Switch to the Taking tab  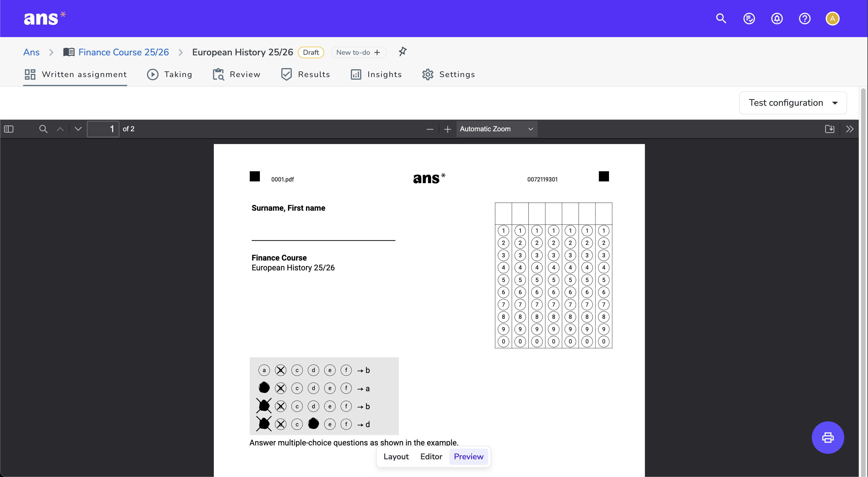coord(169,74)
